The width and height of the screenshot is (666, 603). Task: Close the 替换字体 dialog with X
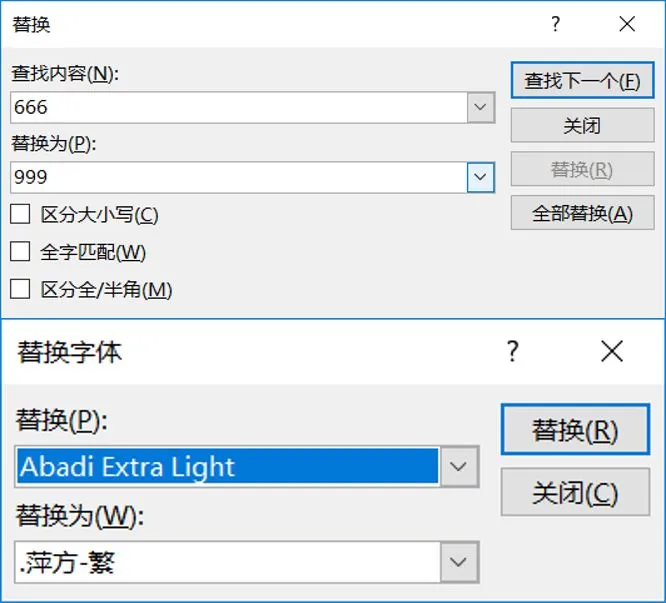611,351
